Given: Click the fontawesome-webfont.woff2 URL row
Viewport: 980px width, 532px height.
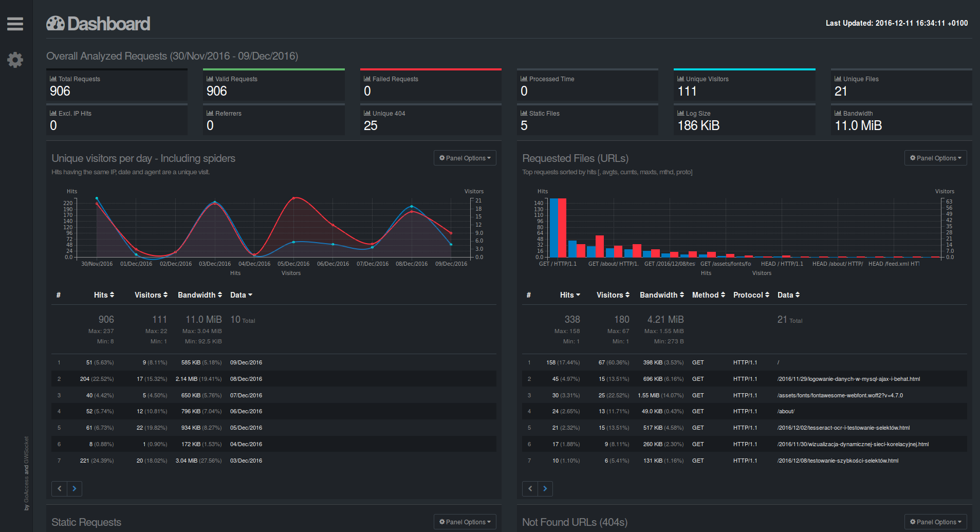Looking at the screenshot, I should 840,395.
